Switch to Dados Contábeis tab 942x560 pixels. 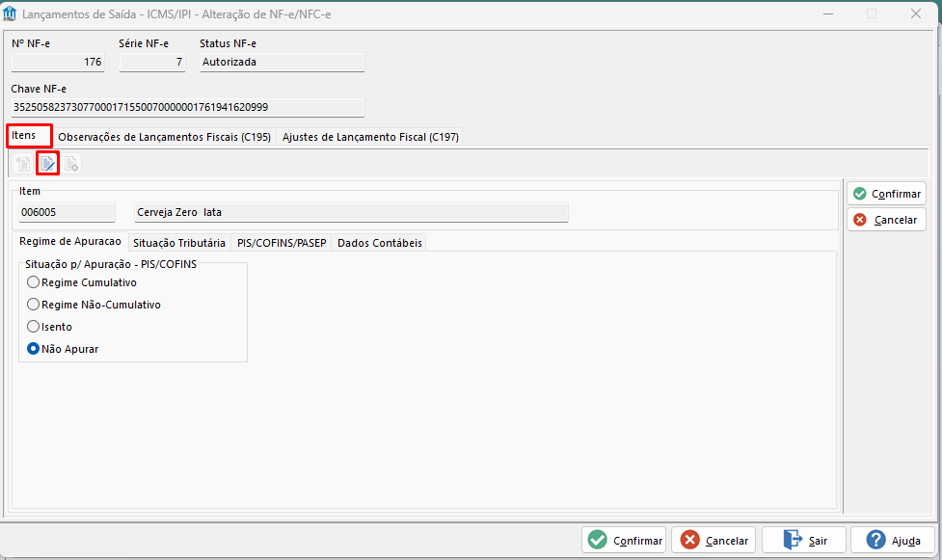point(380,243)
